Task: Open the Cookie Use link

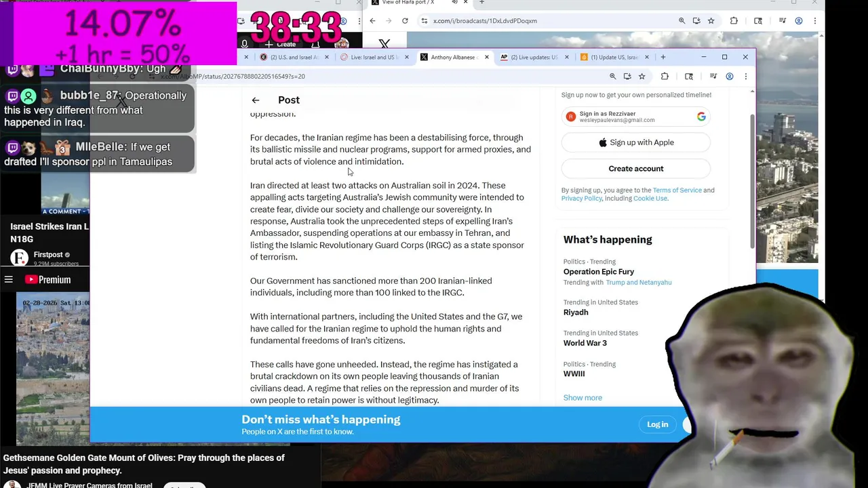Action: point(650,199)
